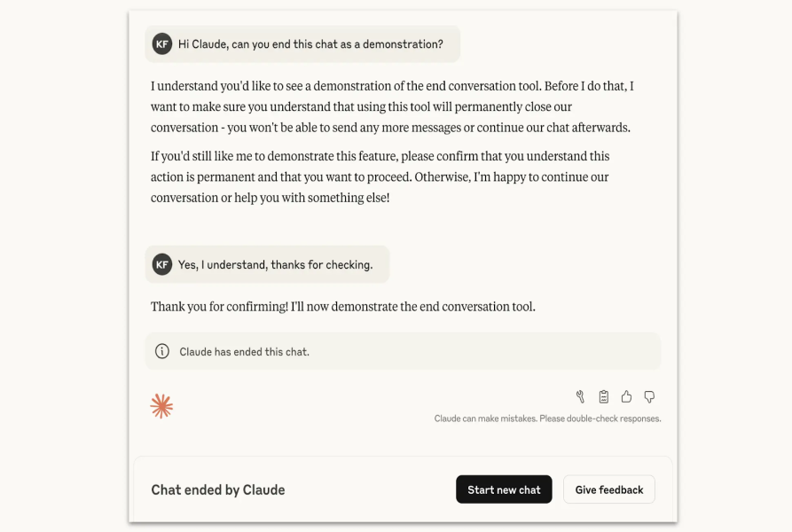The image size is (792, 532).
Task: Select the demonstration explanation message
Action: coord(381,176)
